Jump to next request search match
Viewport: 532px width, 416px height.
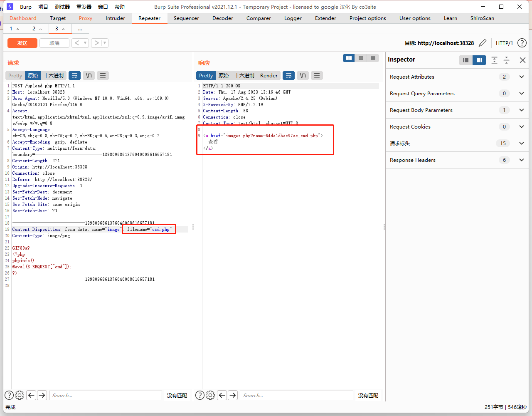pos(42,395)
